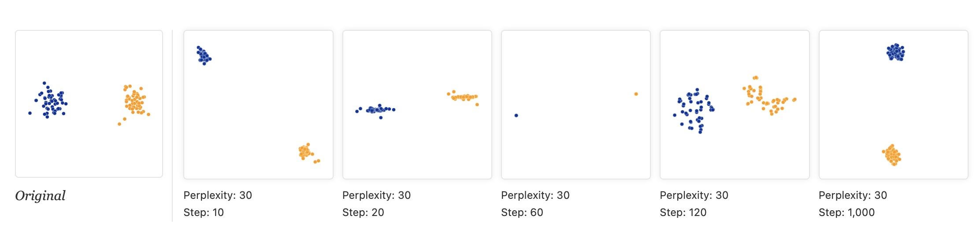Click the "Step: 10" label text
This screenshot has height=227, width=980.
(x=204, y=212)
